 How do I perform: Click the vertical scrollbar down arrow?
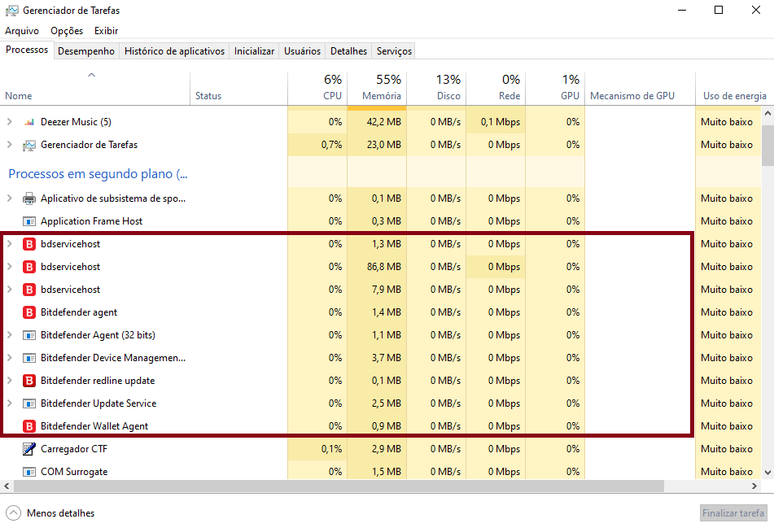(x=767, y=473)
